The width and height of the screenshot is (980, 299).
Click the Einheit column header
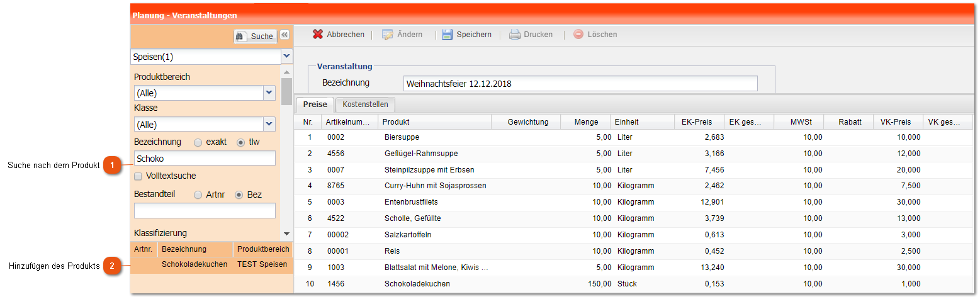pos(642,122)
